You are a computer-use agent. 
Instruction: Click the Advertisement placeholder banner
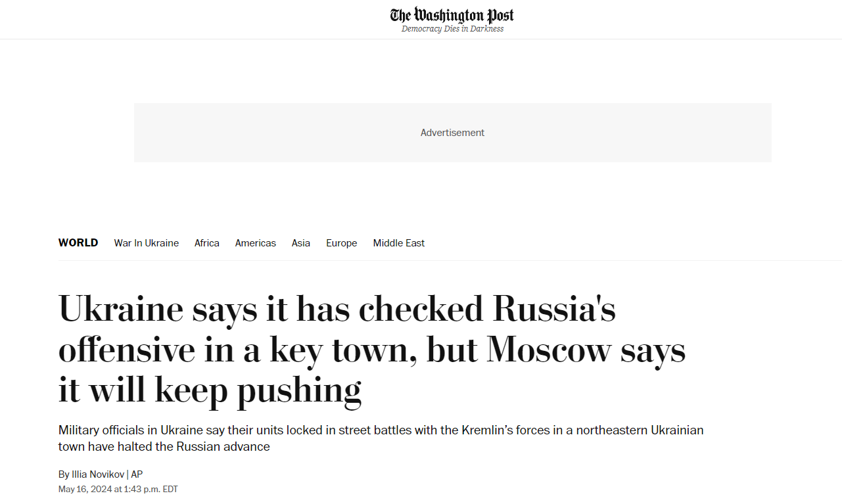pyautogui.click(x=452, y=133)
